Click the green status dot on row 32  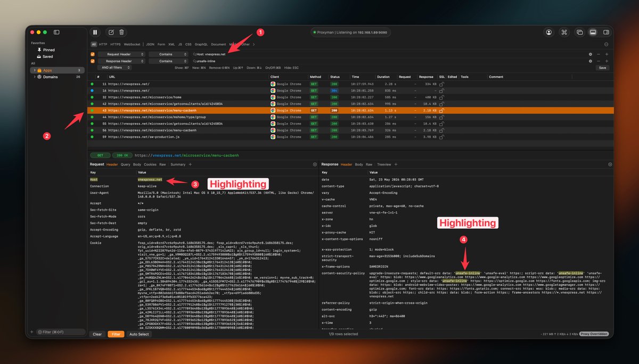[92, 97]
